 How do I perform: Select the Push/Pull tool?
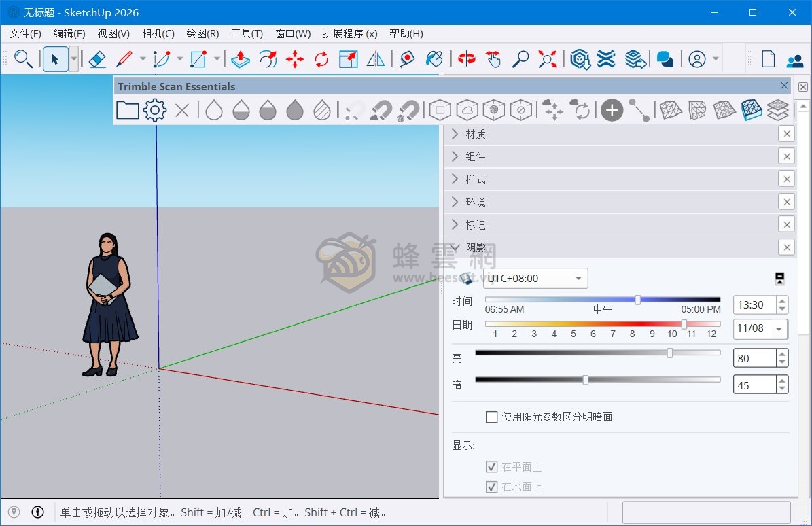click(x=241, y=59)
